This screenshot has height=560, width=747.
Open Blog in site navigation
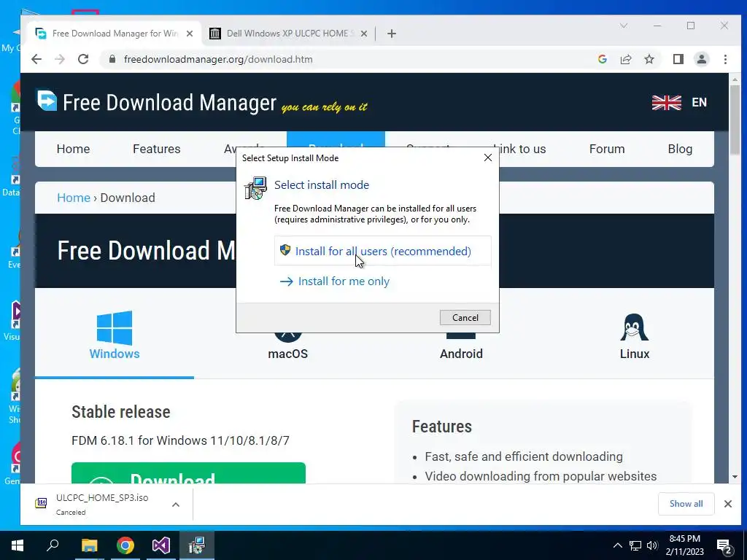(680, 149)
